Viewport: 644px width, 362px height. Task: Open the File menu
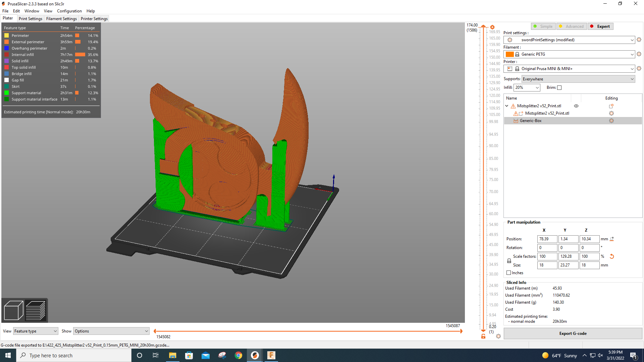coord(5,11)
